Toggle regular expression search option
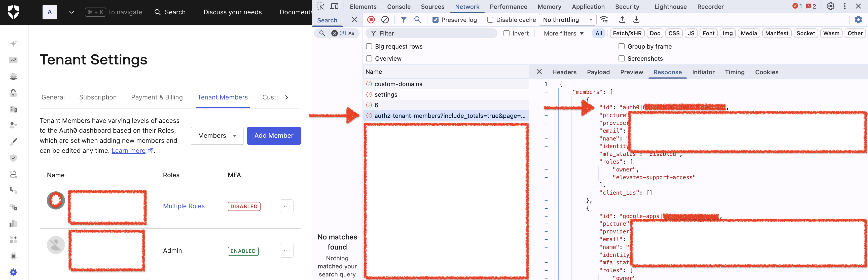 343,33
